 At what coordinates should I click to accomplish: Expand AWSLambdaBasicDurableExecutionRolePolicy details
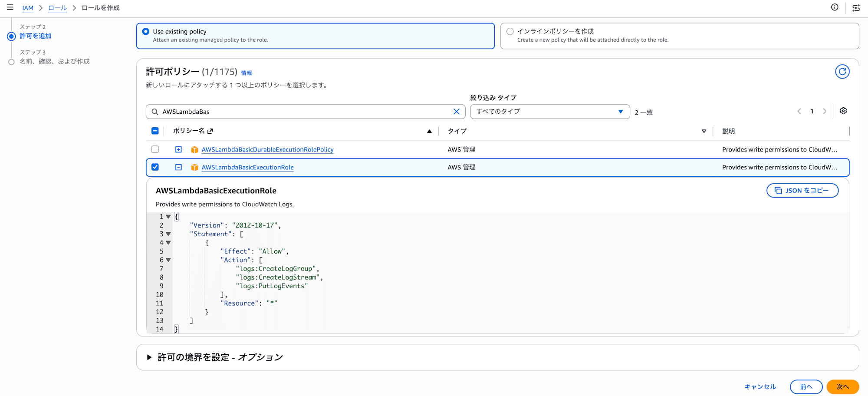coord(178,149)
